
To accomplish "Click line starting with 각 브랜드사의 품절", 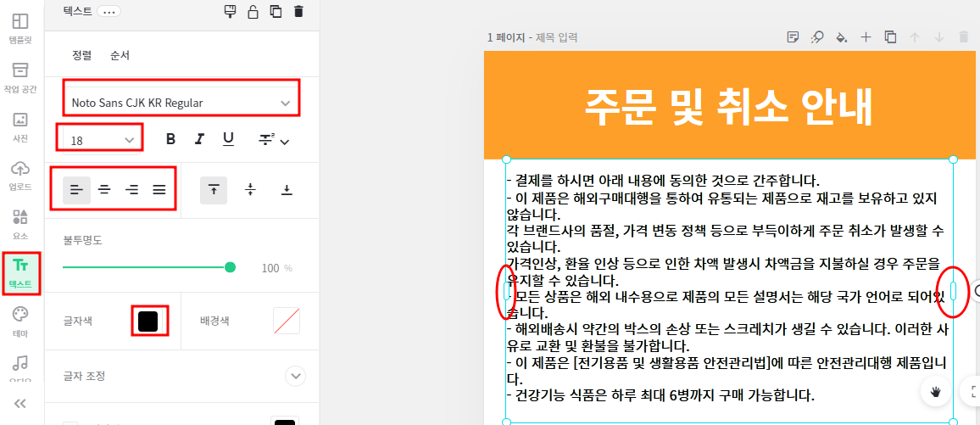I will coord(724,230).
